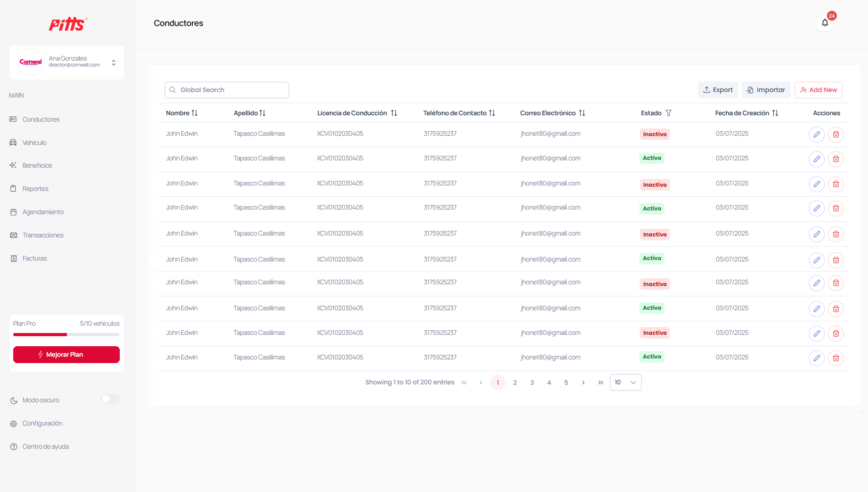Screen dimensions: 868x492
Task: Click the delete trash icon in the first row
Action: (836, 134)
